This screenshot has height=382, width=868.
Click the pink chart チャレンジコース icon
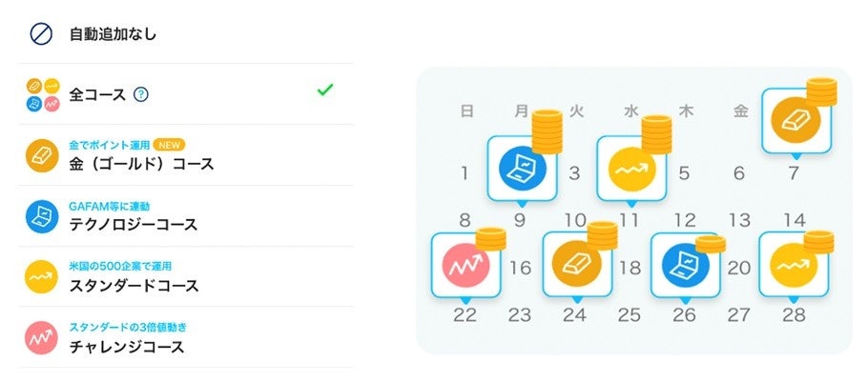(42, 337)
